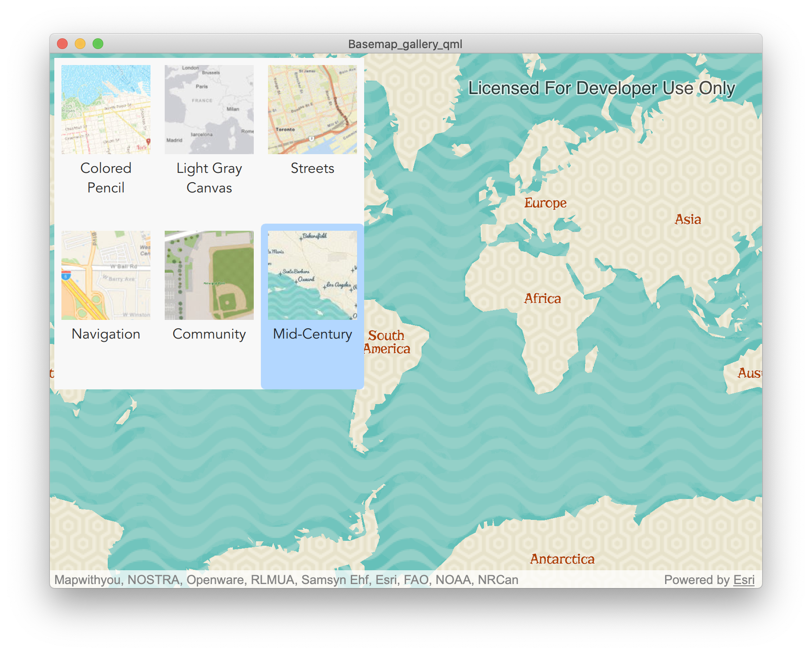Click the Asia label on the map

688,219
